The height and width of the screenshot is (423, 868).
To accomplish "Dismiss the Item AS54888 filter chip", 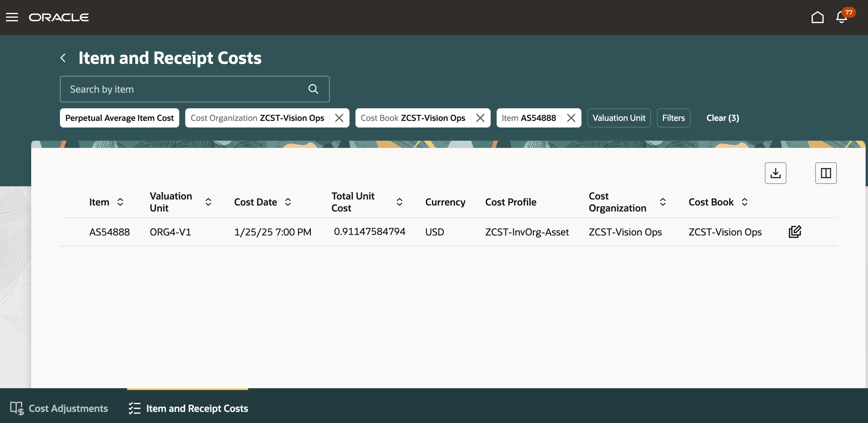I will coord(572,118).
